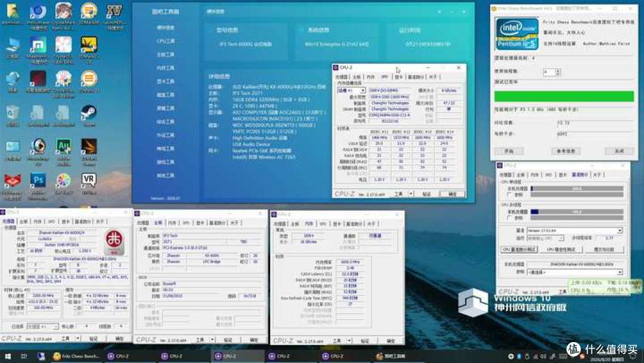The height and width of the screenshot is (363, 644).
Task: Open the 线程 thread count dropdown in CPU-Z bench
Action: click(x=546, y=238)
